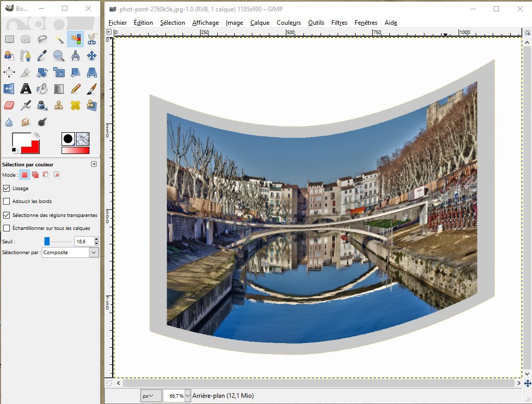Toggle the Quick Mask button
The image size is (532, 404).
pos(109,383)
